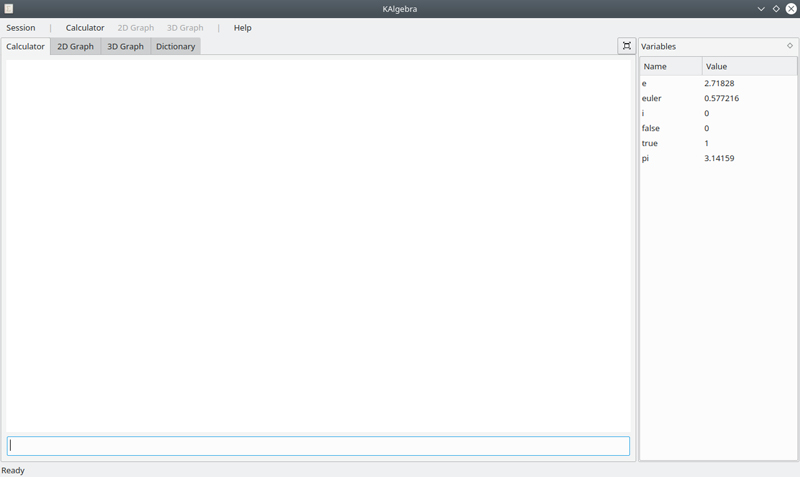The height and width of the screenshot is (477, 800).
Task: Focus the calculator expression input field
Action: click(318, 446)
